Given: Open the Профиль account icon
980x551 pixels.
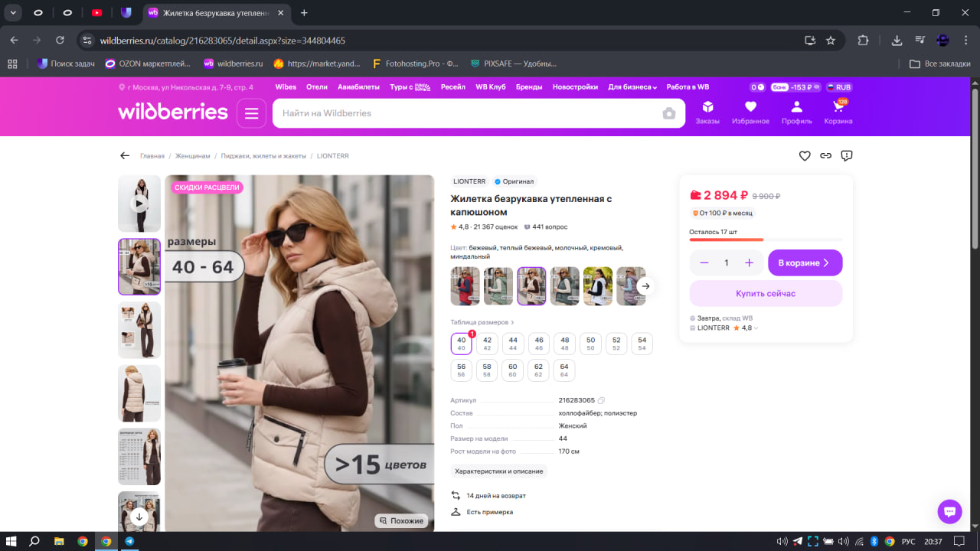Looking at the screenshot, I should coord(796,112).
